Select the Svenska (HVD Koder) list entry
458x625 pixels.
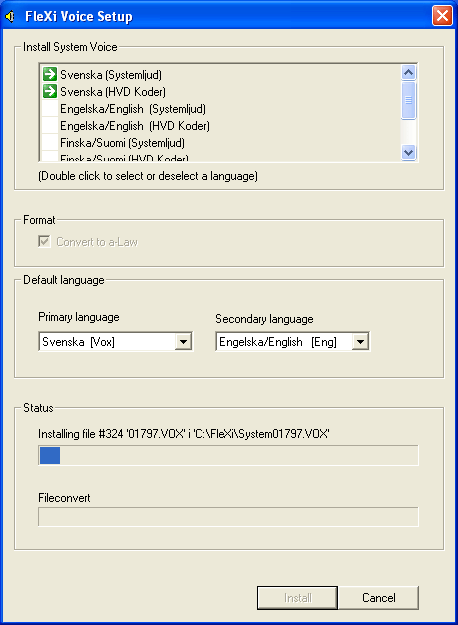coord(113,92)
